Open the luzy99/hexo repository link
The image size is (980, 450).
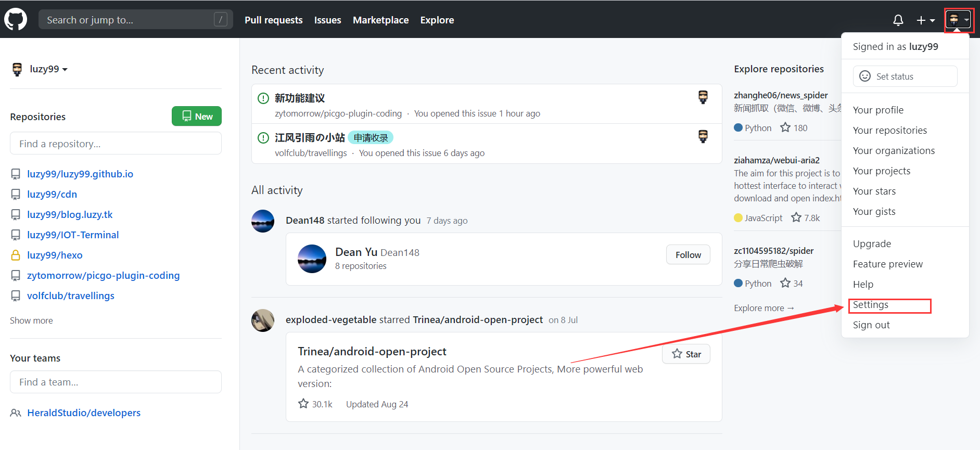(55, 255)
